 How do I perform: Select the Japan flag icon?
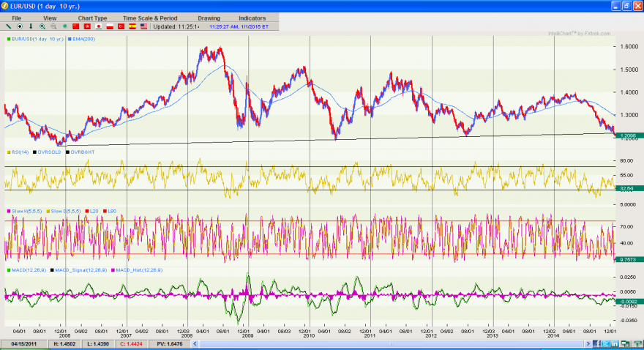[x=99, y=26]
